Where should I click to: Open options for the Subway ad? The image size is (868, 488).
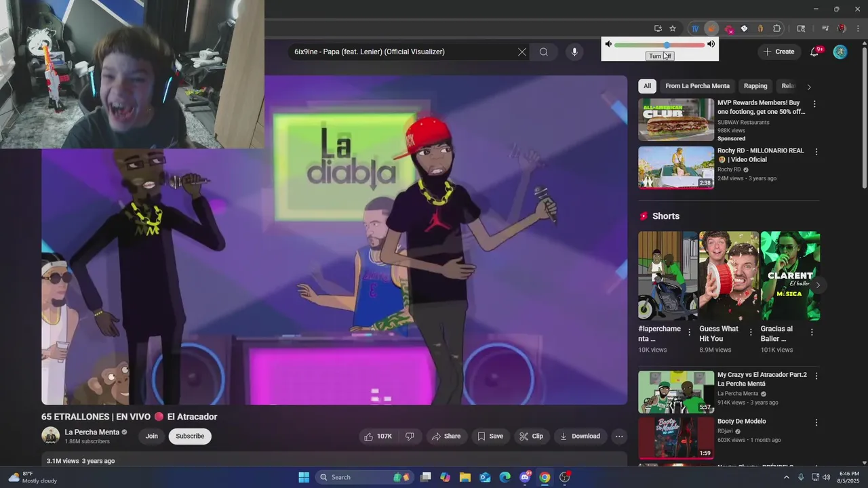(x=815, y=104)
